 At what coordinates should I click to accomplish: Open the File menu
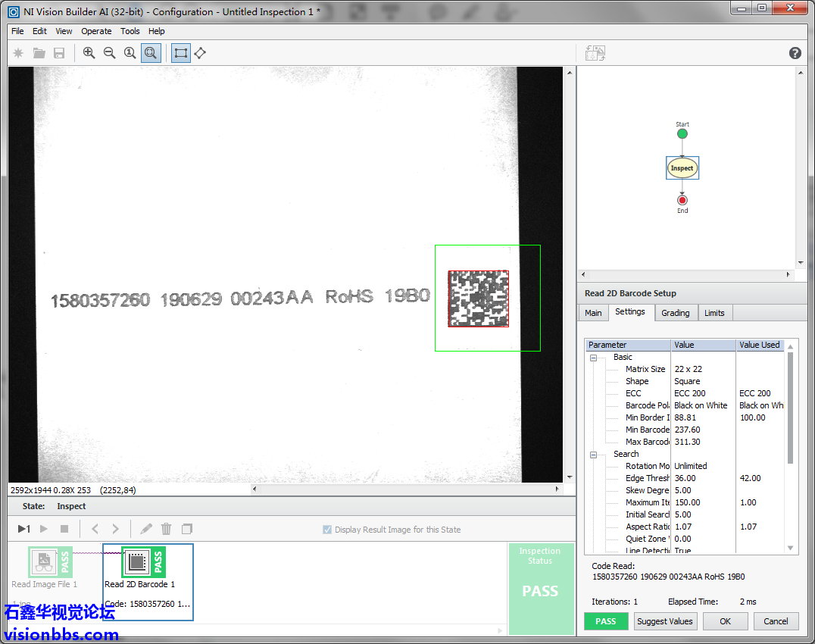17,31
